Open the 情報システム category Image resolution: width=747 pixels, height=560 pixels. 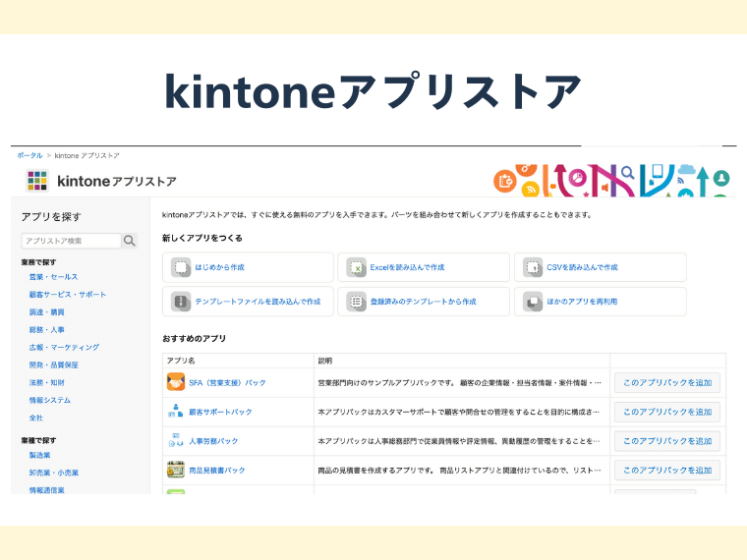point(49,400)
